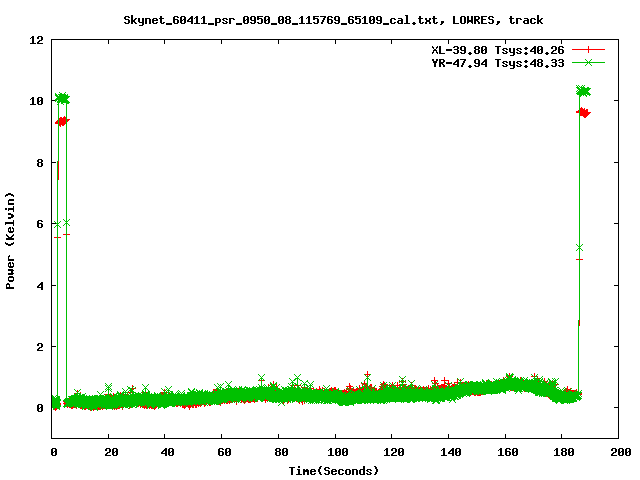Viewport: 640px width, 480px height.
Task: Select legend entry YR-47.94 Tsys:48.33
Action: (x=498, y=63)
